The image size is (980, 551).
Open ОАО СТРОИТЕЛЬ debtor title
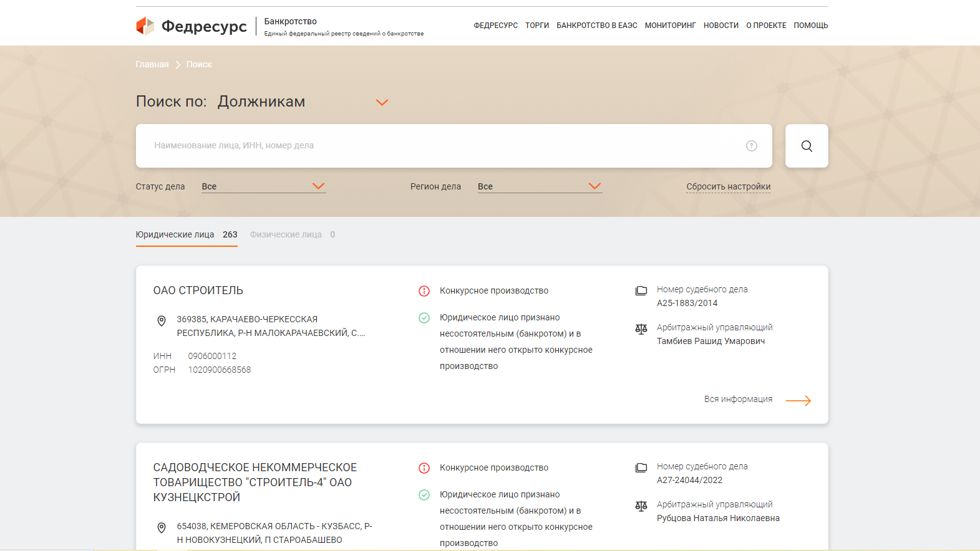pos(198,290)
